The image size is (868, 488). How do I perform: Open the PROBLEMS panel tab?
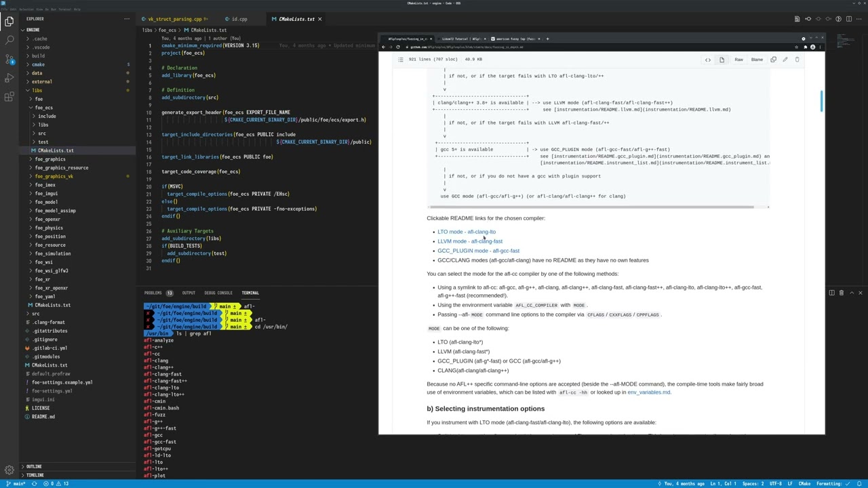click(x=158, y=293)
